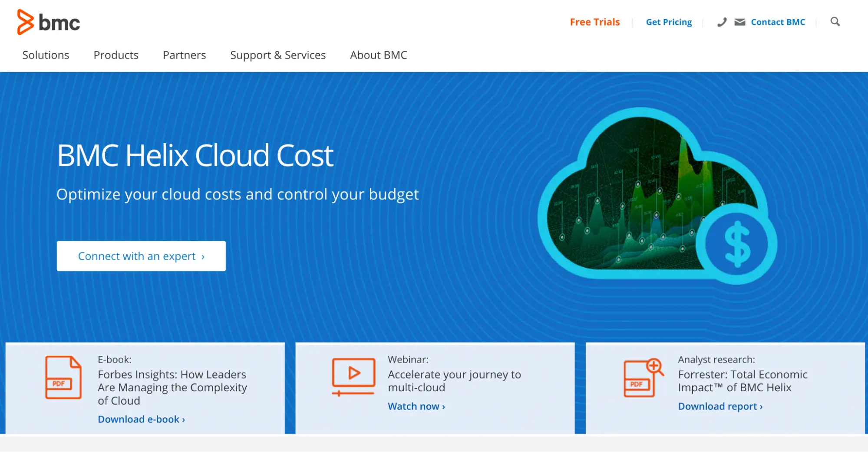Click 'Forbes Insights: How Leaders' title text
Viewport: 868px width, 452px height.
click(172, 387)
